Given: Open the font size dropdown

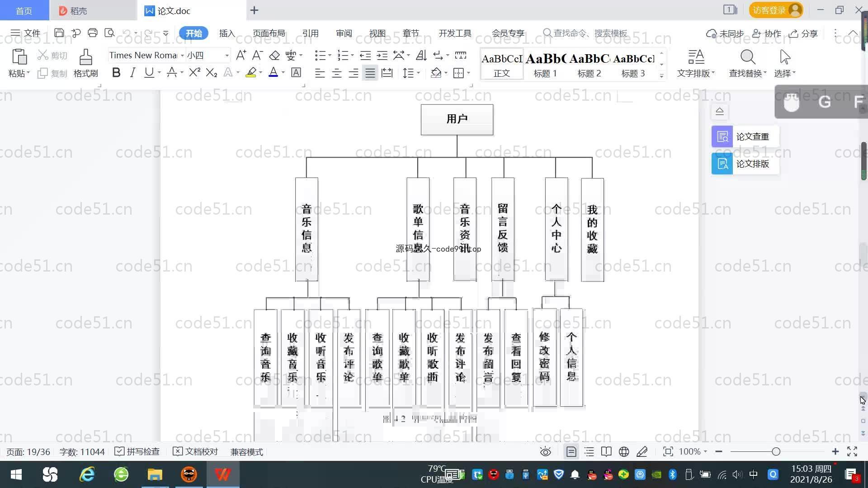Looking at the screenshot, I should tap(227, 55).
